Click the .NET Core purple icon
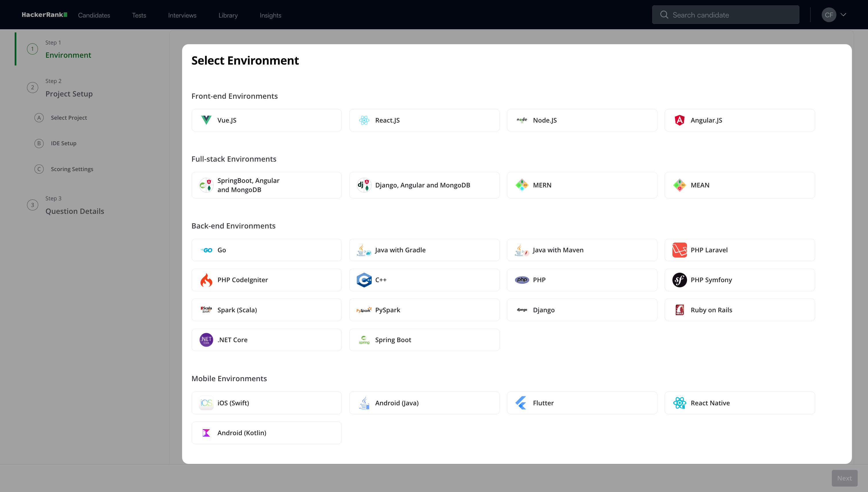868x492 pixels. coord(206,340)
